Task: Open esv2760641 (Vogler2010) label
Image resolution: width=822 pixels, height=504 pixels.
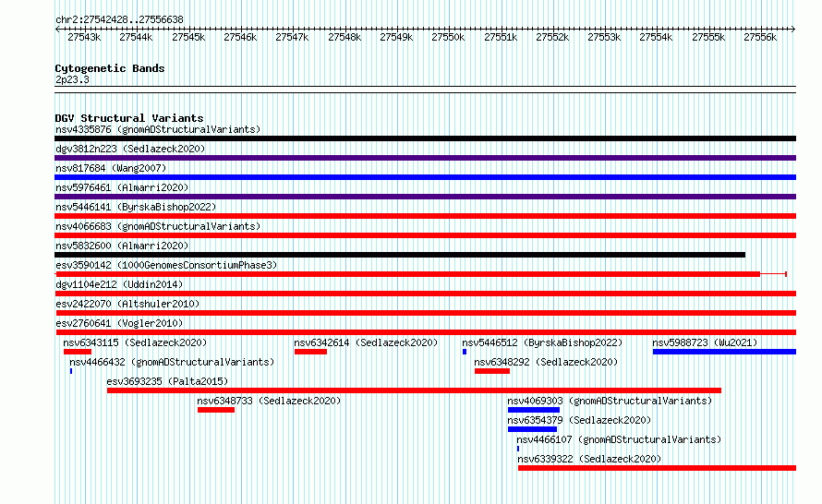Action: (x=119, y=323)
